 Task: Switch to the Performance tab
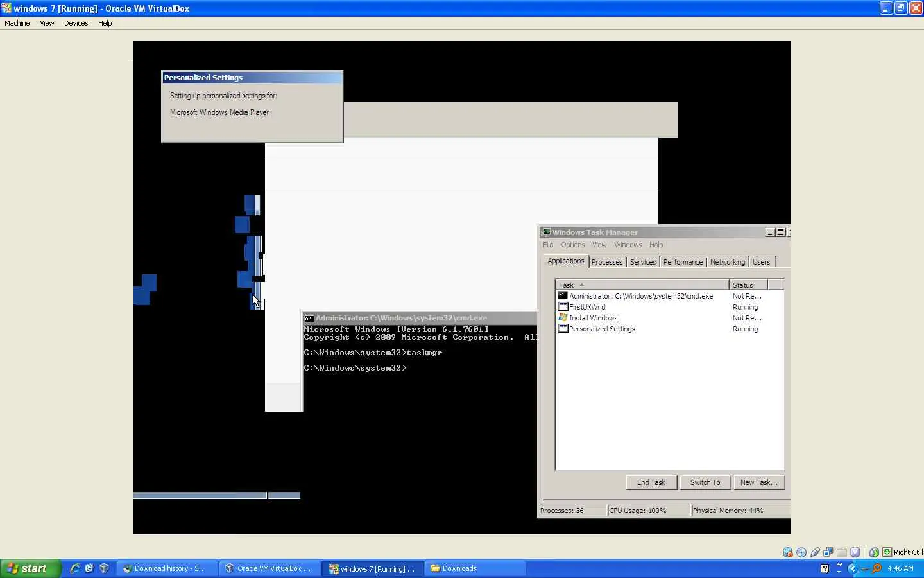click(683, 262)
